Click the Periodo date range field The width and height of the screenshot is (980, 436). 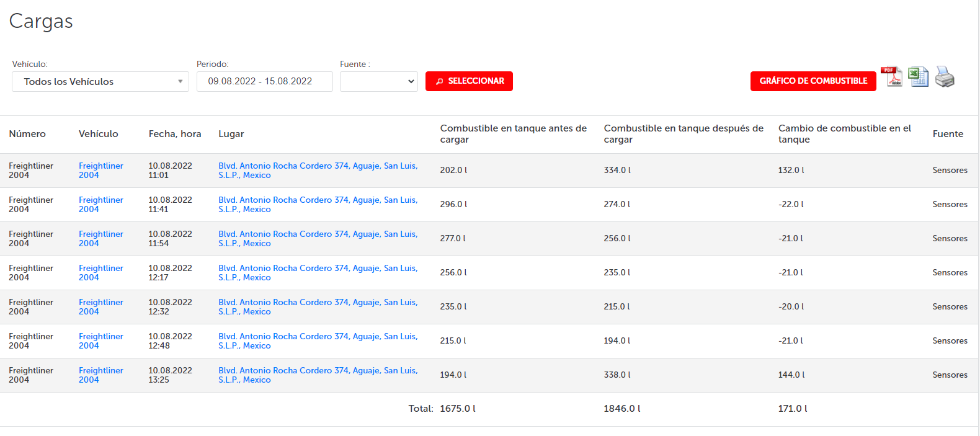[265, 81]
